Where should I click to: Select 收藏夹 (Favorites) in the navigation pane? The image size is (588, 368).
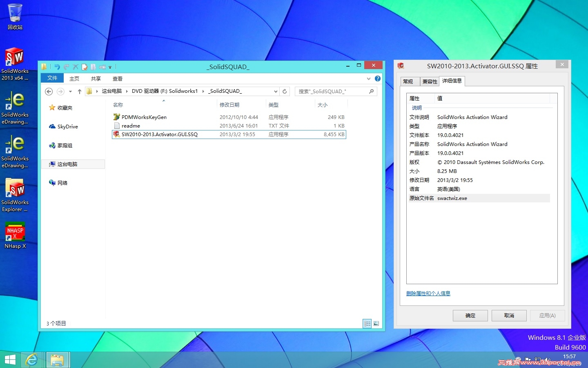pyautogui.click(x=61, y=108)
